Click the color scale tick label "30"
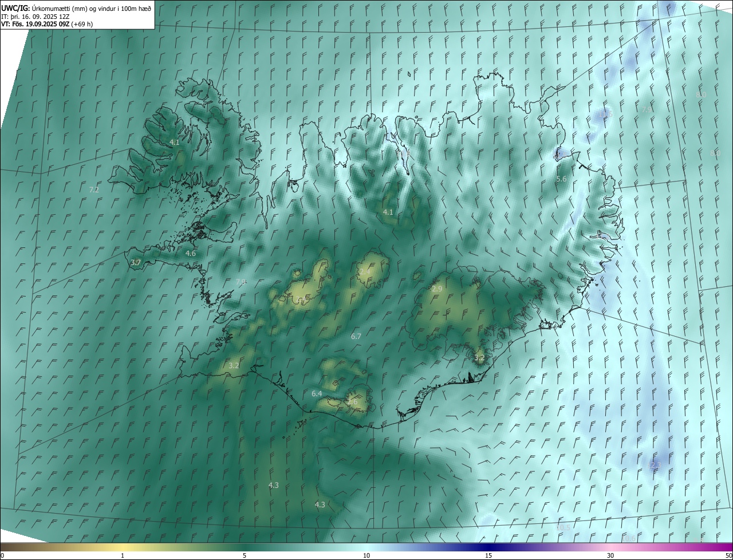 (610, 555)
